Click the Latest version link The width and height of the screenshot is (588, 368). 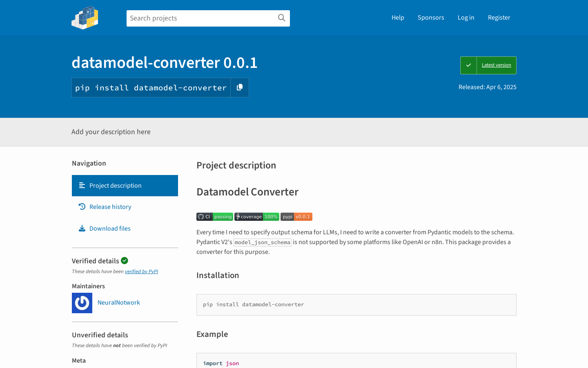(x=497, y=65)
